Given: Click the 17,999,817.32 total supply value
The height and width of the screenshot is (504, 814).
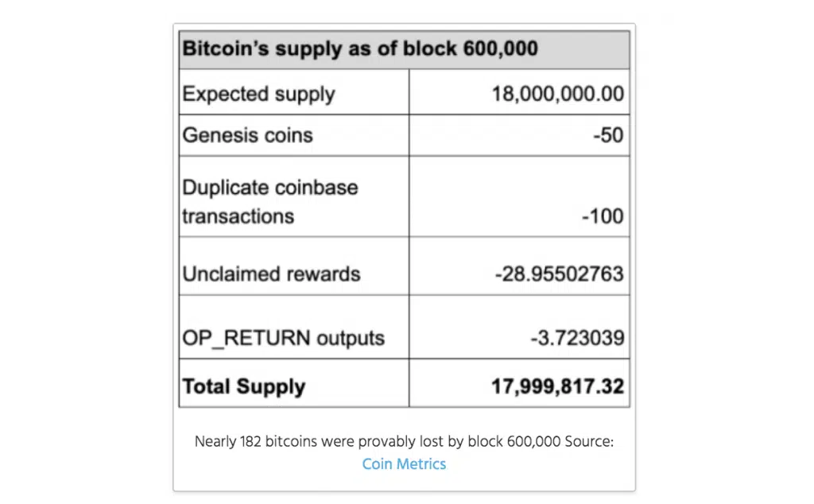Looking at the screenshot, I should coord(557,386).
